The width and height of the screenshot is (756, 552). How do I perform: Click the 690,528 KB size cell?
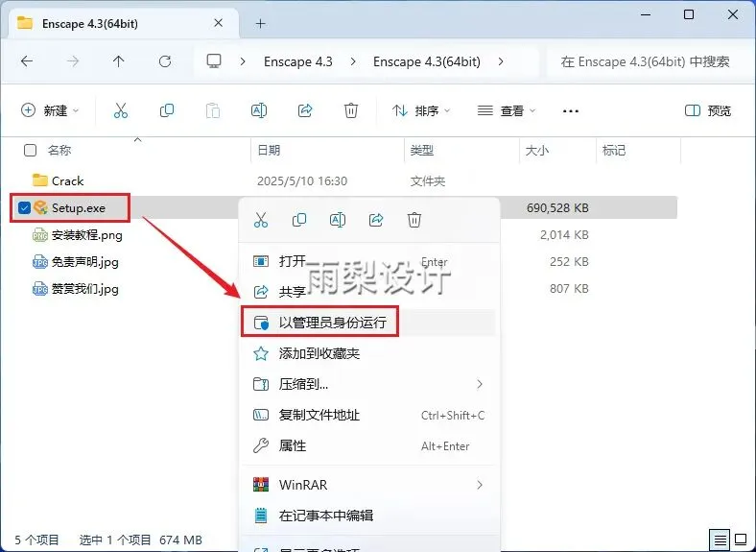tap(557, 208)
